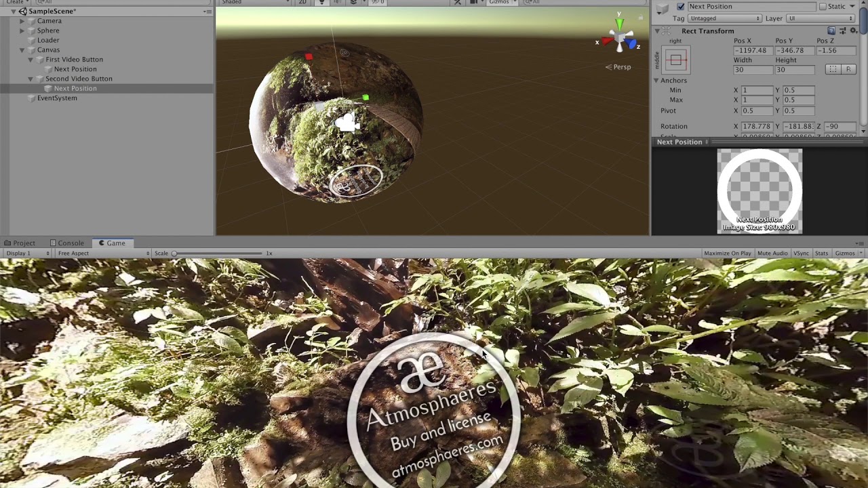Click the Next Position preview thumbnail
Image resolution: width=868 pixels, height=488 pixels.
pyautogui.click(x=759, y=192)
